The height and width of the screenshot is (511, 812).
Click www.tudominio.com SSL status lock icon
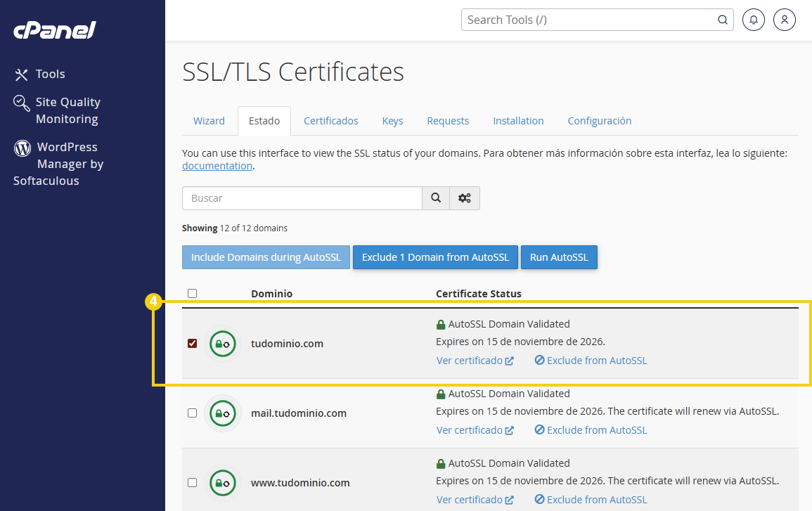(x=223, y=482)
